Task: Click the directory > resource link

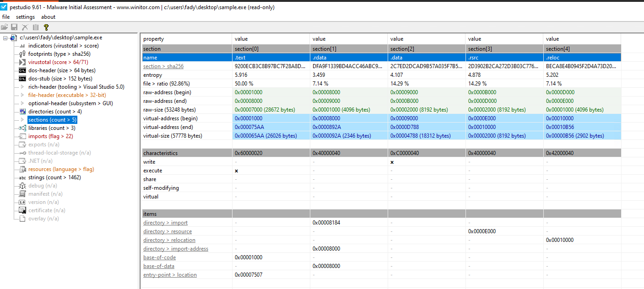Action: [168, 231]
